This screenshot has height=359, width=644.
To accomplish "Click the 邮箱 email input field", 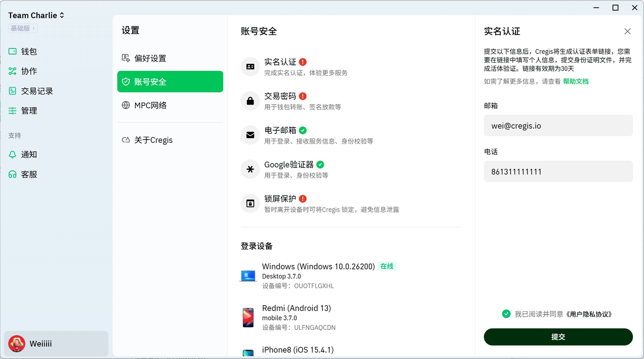I will (558, 126).
